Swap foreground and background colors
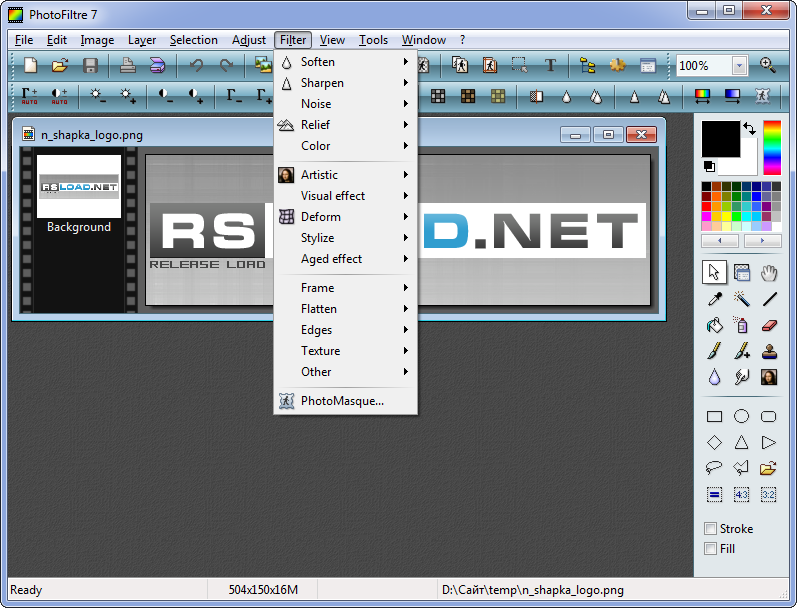 click(749, 128)
